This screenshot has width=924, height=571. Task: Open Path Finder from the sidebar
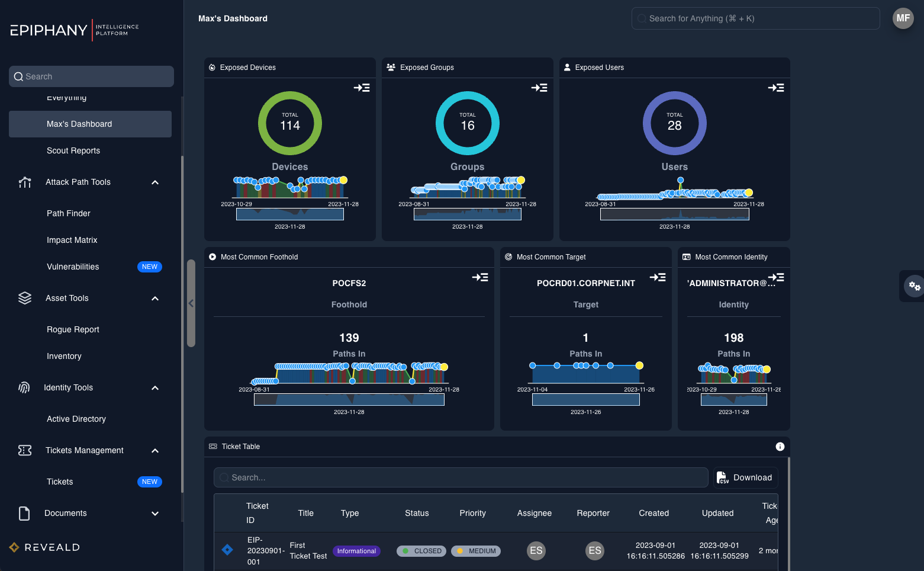pyautogui.click(x=68, y=213)
